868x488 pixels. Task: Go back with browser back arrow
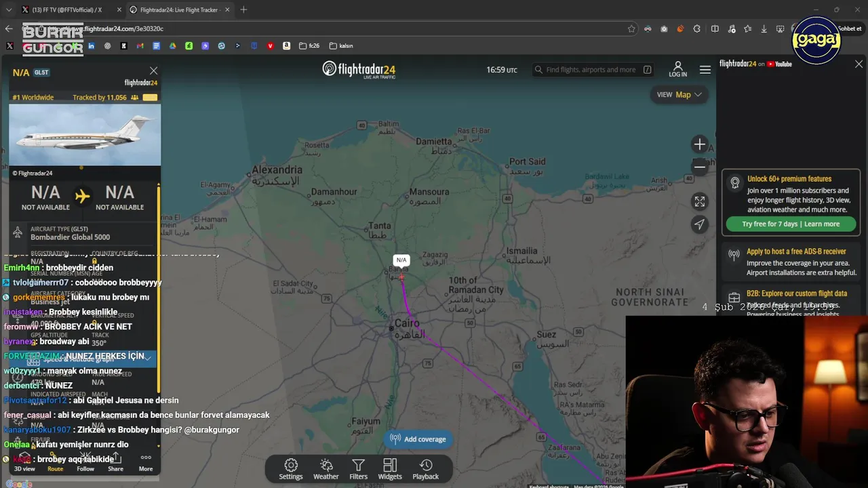pos(9,28)
